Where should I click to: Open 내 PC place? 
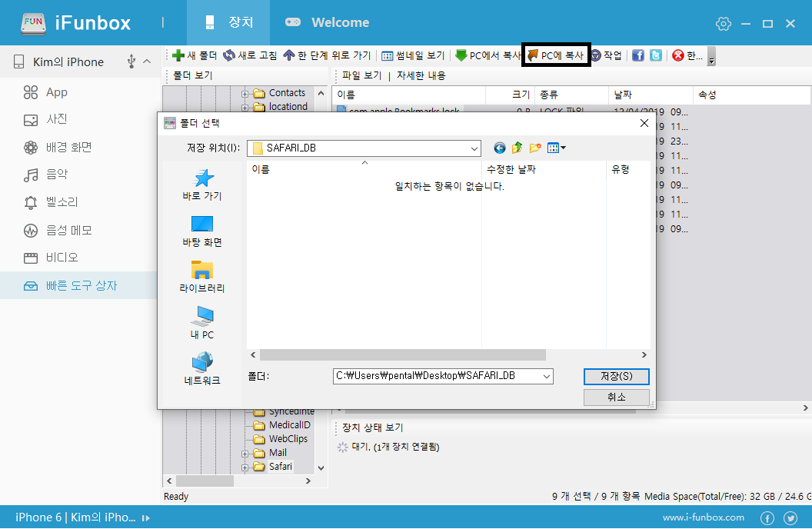coord(202,323)
